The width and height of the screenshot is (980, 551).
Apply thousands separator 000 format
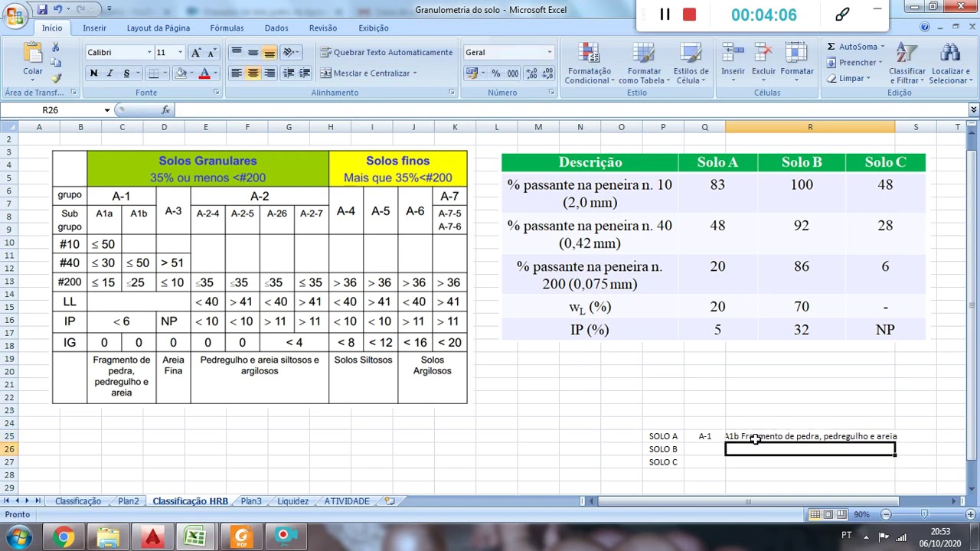tap(512, 73)
